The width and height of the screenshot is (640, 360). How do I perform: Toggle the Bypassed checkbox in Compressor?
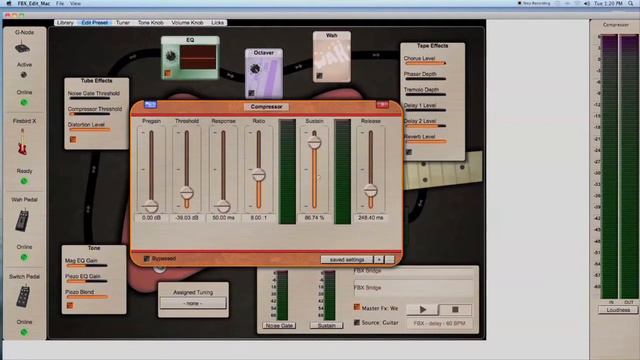coord(147,259)
